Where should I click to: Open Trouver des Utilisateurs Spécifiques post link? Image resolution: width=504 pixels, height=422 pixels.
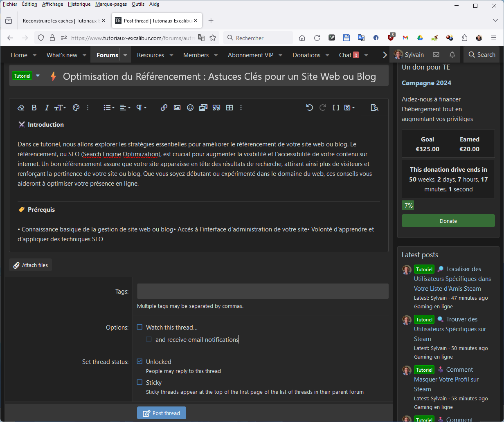[450, 329]
